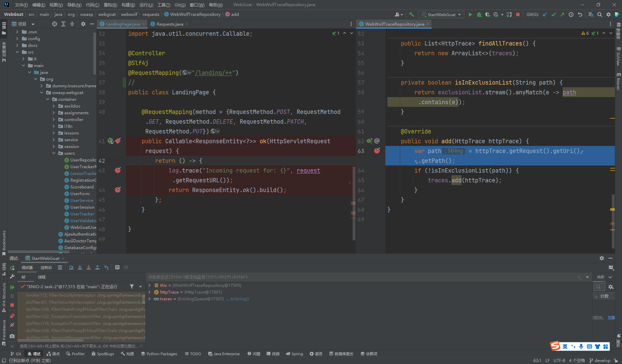Click View Breakpoints double red circle icon
The height and width of the screenshot is (364, 622).
click(12, 316)
